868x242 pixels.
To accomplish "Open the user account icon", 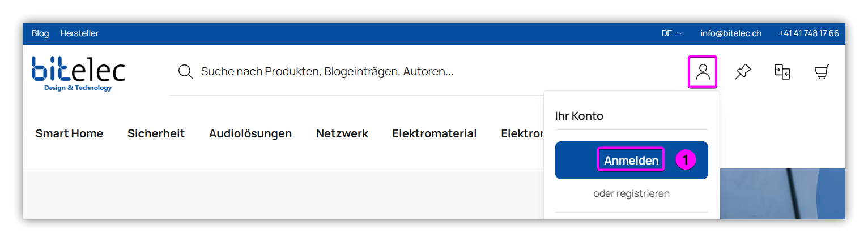I will point(703,72).
